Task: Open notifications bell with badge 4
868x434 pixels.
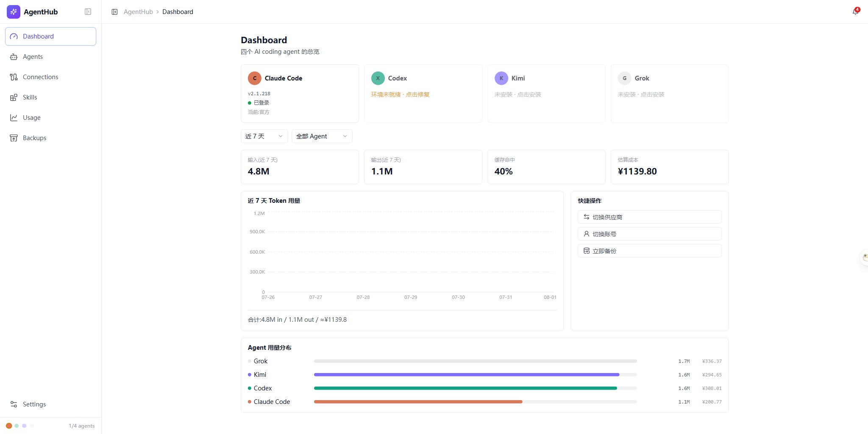Action: tap(856, 11)
